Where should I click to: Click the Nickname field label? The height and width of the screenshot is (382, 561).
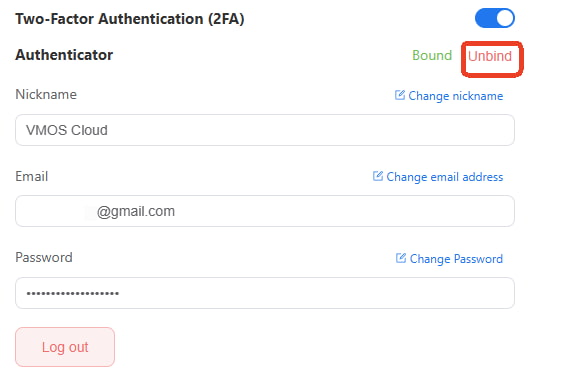(x=46, y=94)
